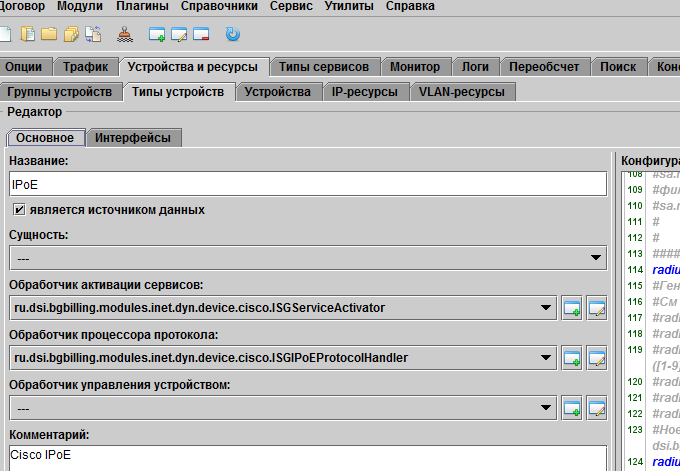Open the Договор menu

pos(22,6)
